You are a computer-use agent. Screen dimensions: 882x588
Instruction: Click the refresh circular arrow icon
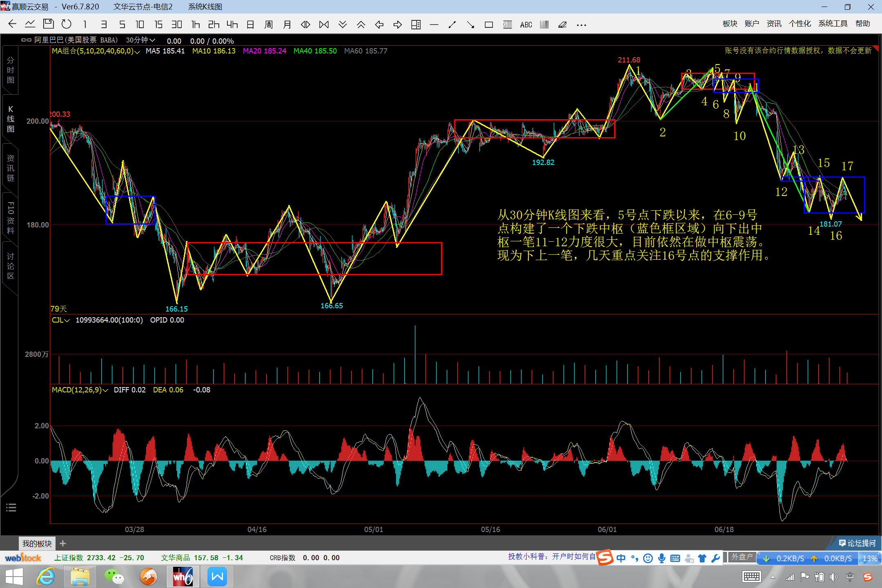point(66,24)
